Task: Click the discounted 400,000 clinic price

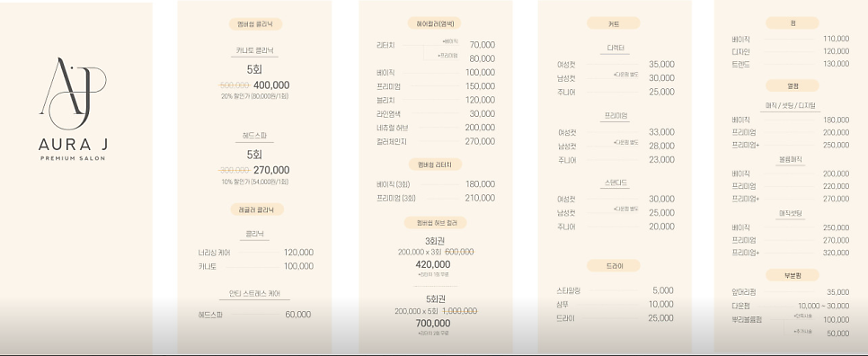Action: (271, 85)
